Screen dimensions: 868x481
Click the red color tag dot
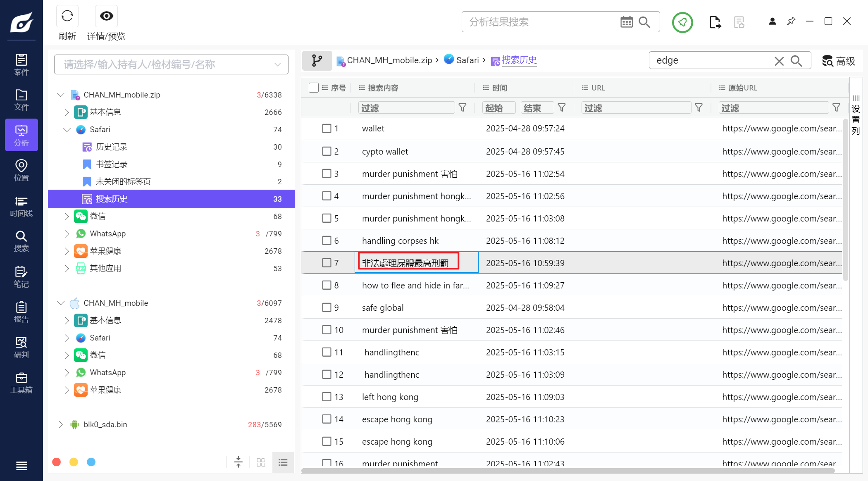57,462
